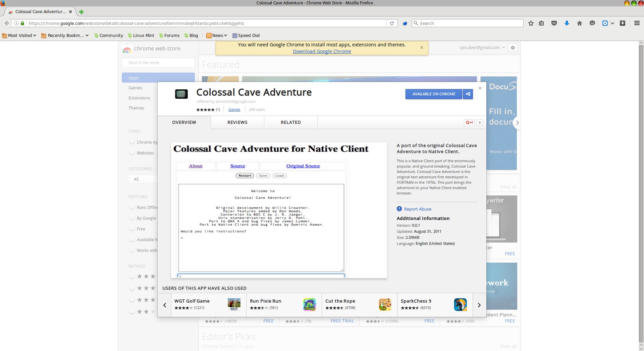Show next related apps with right chevron
The image size is (644, 351).
click(x=479, y=305)
